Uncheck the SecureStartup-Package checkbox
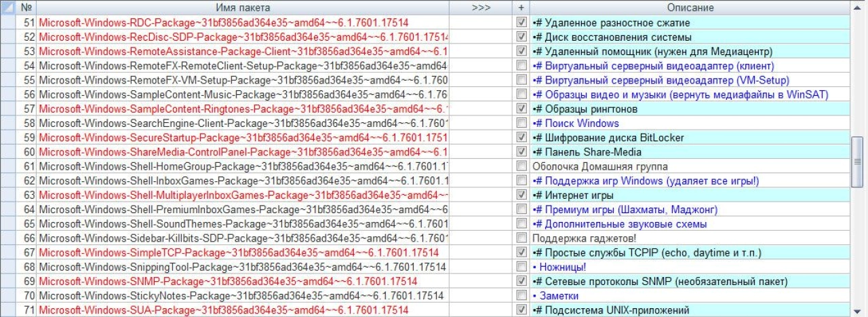868x317 pixels. pos(521,137)
